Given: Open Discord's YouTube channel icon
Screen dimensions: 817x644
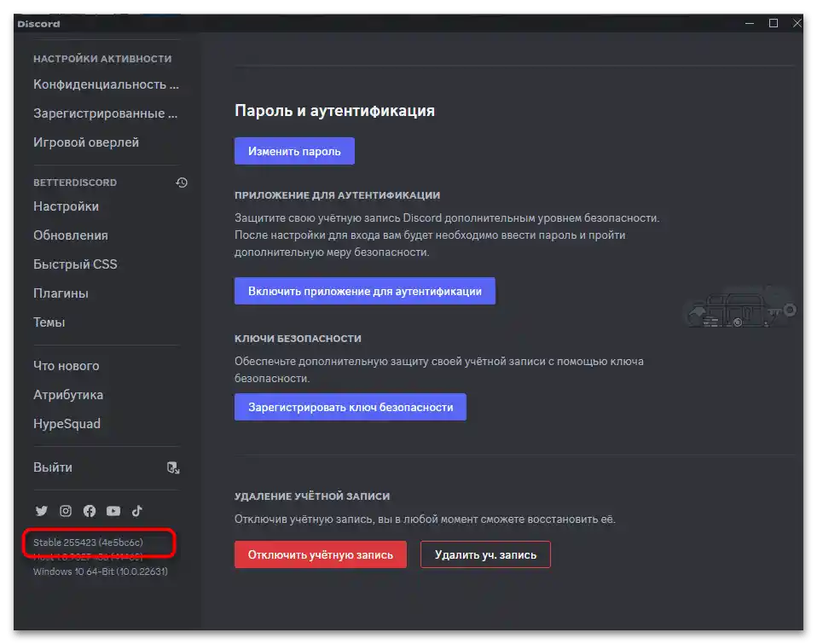Looking at the screenshot, I should coord(113,510).
